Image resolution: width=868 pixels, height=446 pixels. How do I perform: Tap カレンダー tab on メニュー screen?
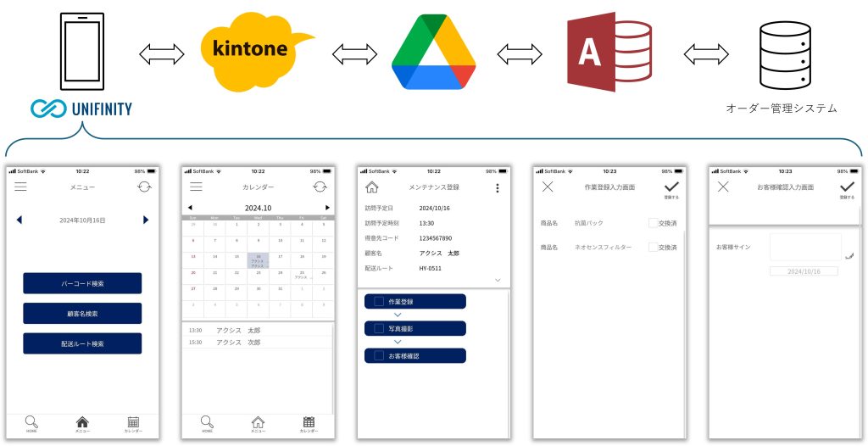click(x=133, y=424)
